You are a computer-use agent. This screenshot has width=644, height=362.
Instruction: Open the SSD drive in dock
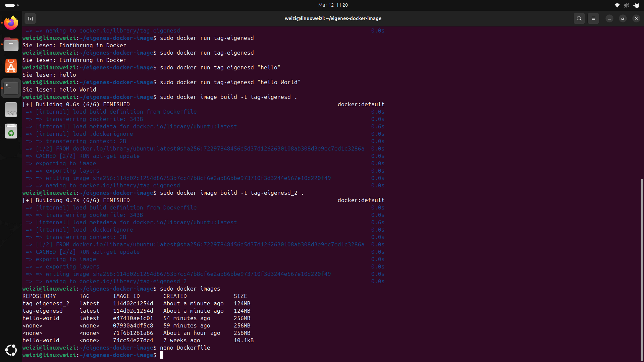click(x=11, y=110)
